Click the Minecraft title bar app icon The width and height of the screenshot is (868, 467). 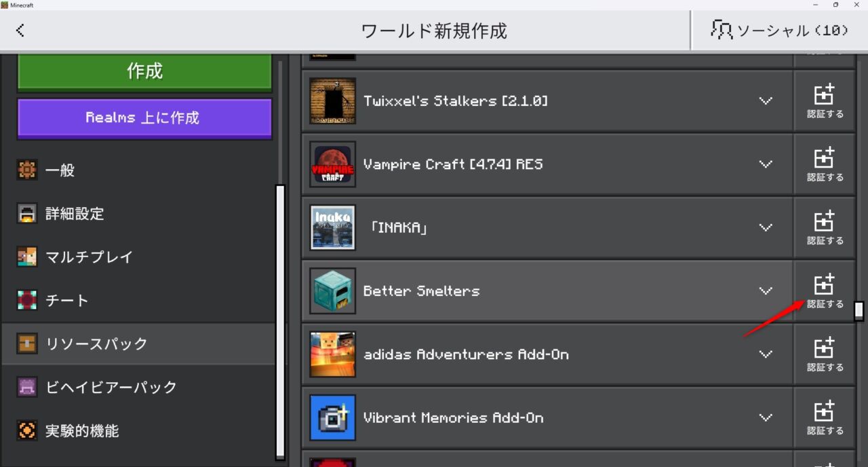coord(5,5)
